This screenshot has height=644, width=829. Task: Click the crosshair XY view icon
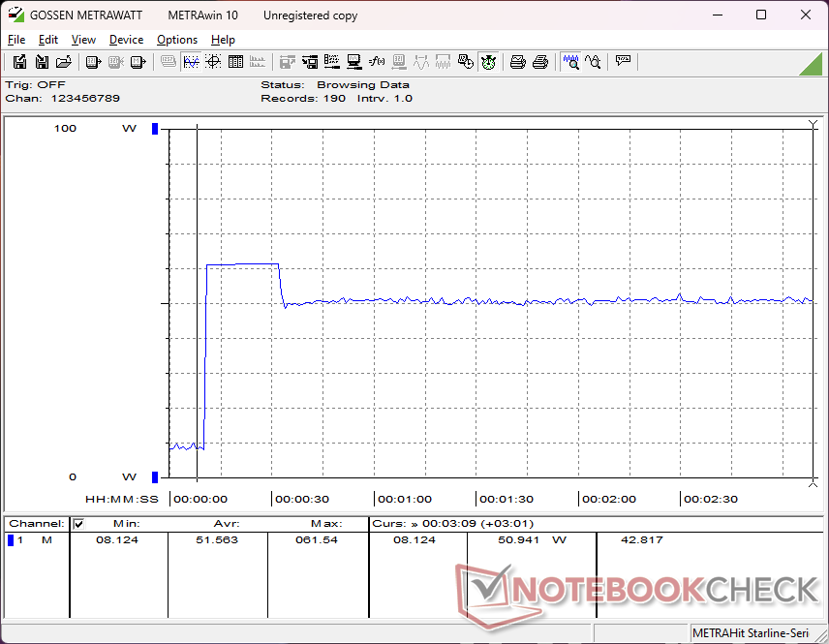tap(212, 62)
